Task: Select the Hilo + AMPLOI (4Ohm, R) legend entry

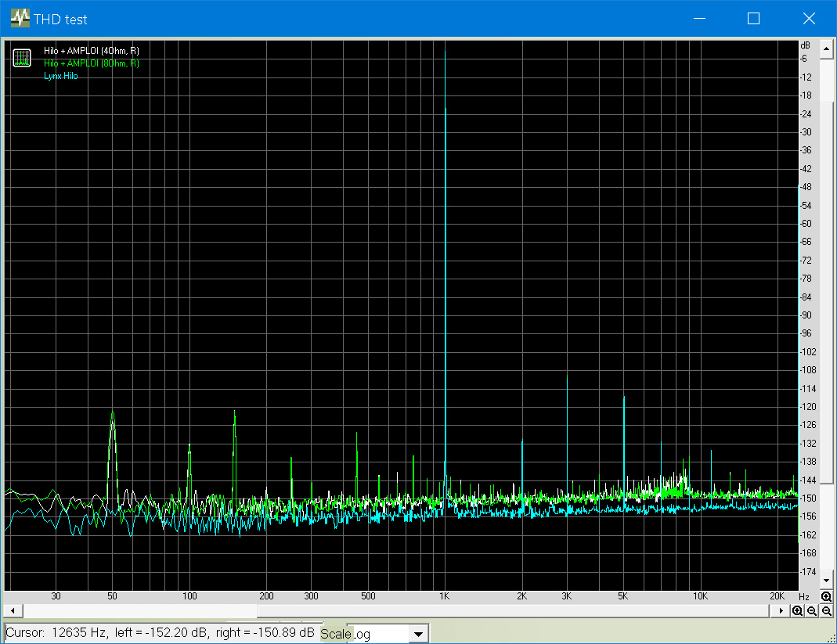Action: pos(92,51)
